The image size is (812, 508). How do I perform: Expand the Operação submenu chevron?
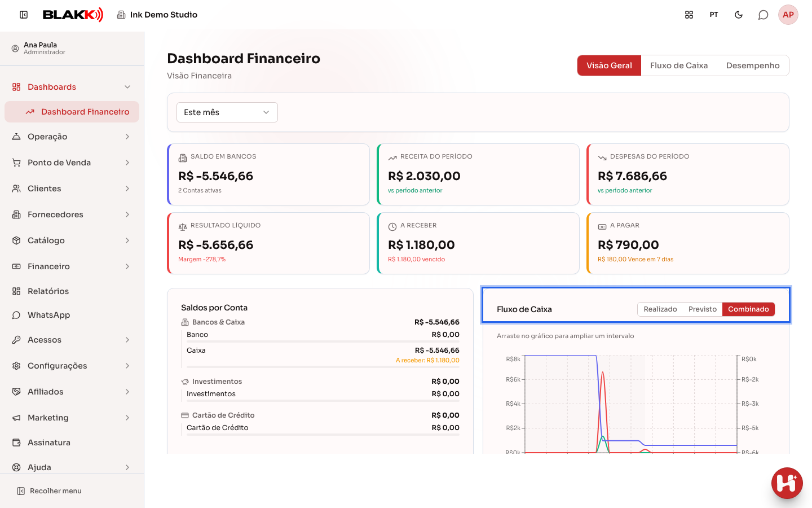click(x=127, y=137)
